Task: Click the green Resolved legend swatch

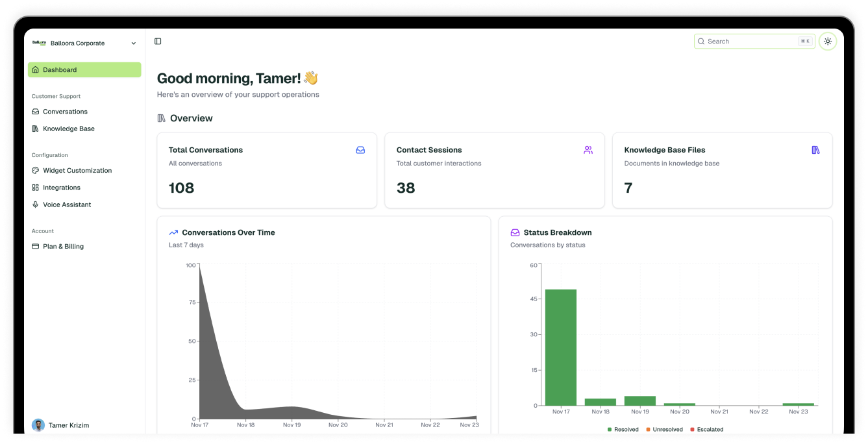Action: coord(610,430)
